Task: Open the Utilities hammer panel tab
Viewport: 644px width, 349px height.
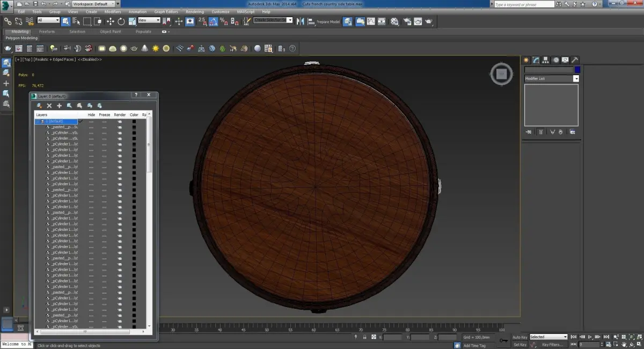Action: pyautogui.click(x=574, y=60)
